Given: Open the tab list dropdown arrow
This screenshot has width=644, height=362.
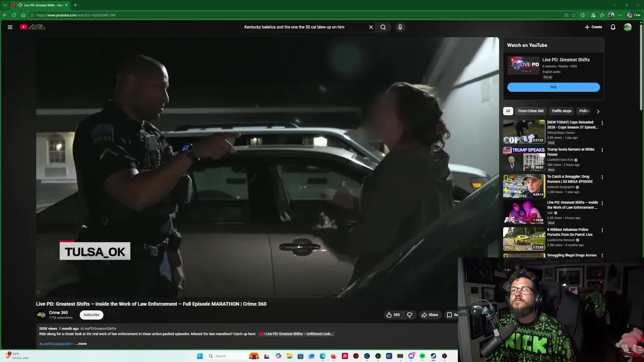Looking at the screenshot, I should 4,5.
